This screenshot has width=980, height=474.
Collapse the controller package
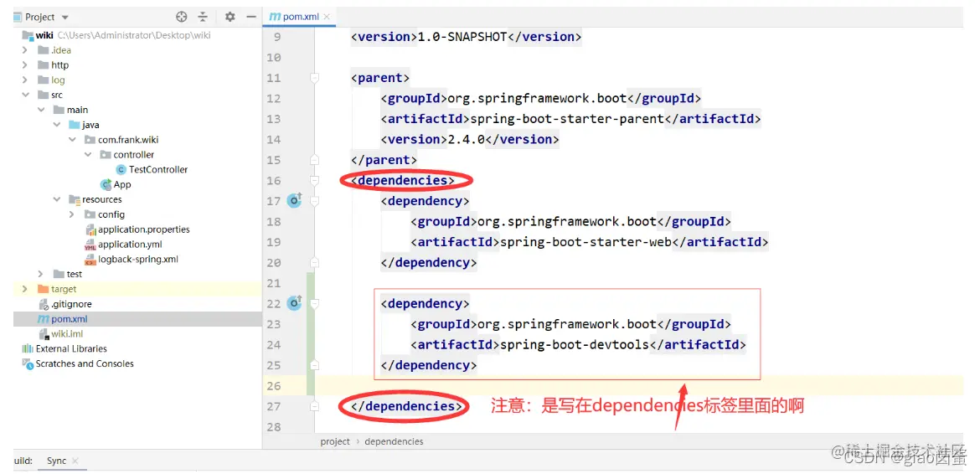pyautogui.click(x=87, y=155)
